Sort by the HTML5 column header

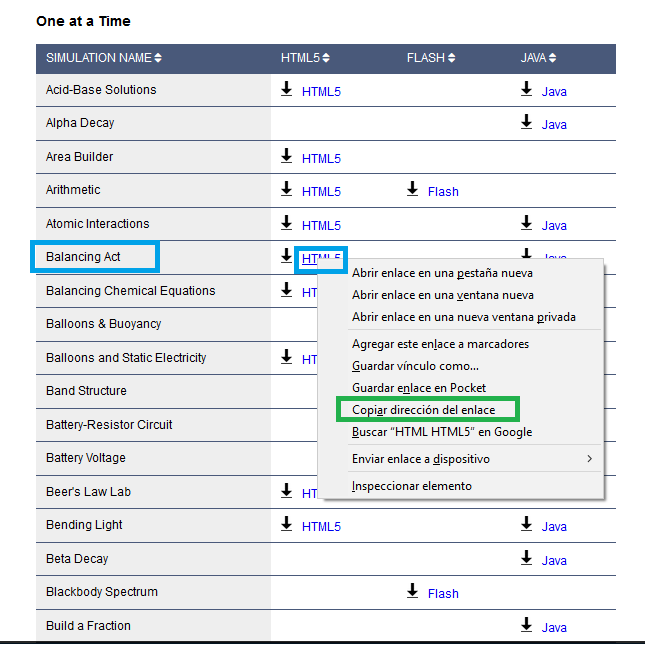305,58
